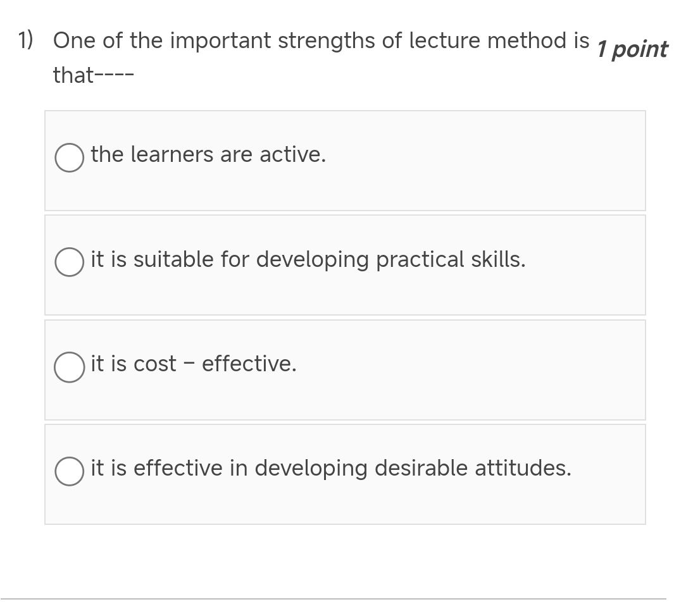The height and width of the screenshot is (616, 674).
Task: Select the radio button for "it is suitable for developing practical skills."
Action: click(x=69, y=262)
